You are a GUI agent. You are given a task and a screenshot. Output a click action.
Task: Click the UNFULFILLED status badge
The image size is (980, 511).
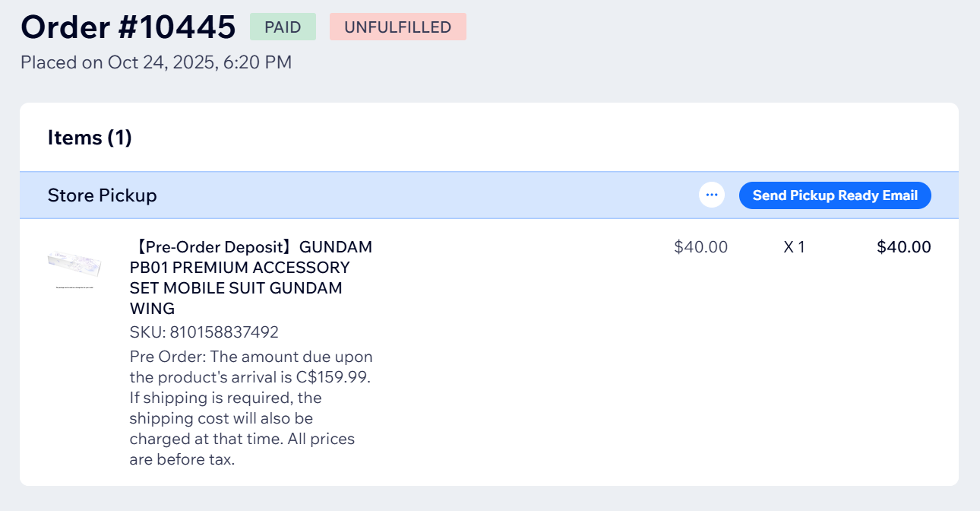click(x=397, y=27)
